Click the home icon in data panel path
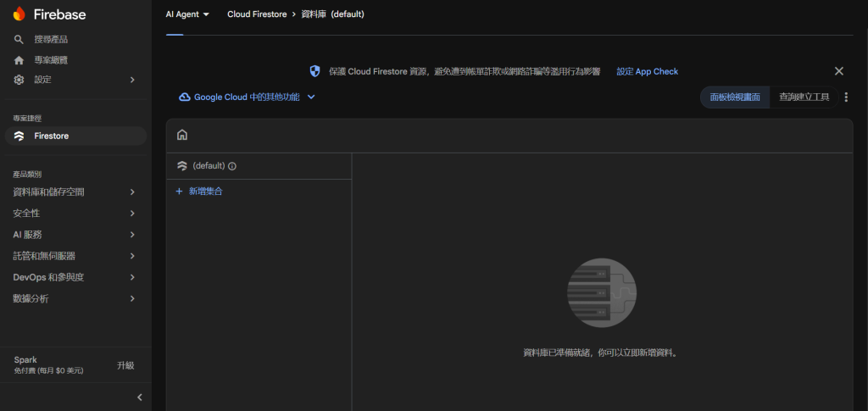The image size is (868, 411). pyautogui.click(x=182, y=135)
